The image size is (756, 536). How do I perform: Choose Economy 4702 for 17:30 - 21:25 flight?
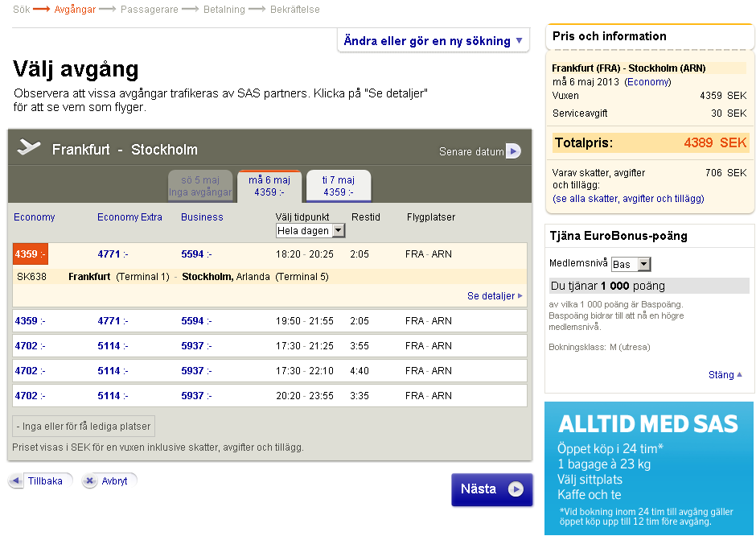(x=30, y=346)
